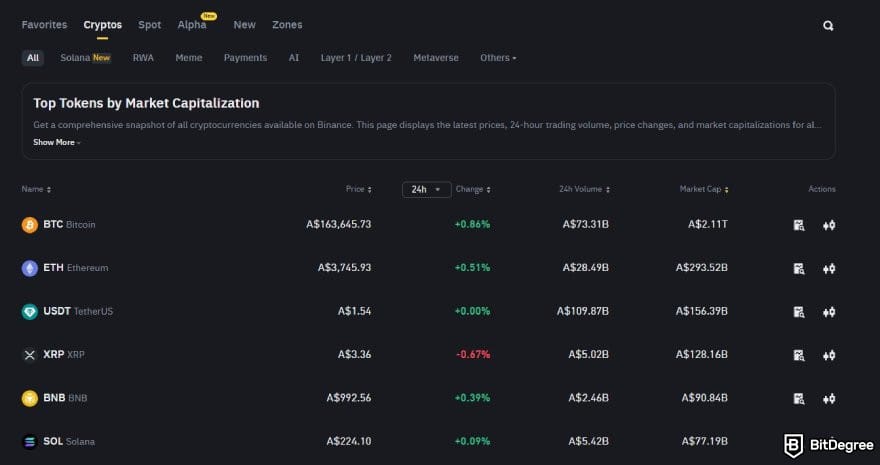Viewport: 880px width, 465px height.
Task: Click the XRP change -0.67%
Action: [473, 354]
